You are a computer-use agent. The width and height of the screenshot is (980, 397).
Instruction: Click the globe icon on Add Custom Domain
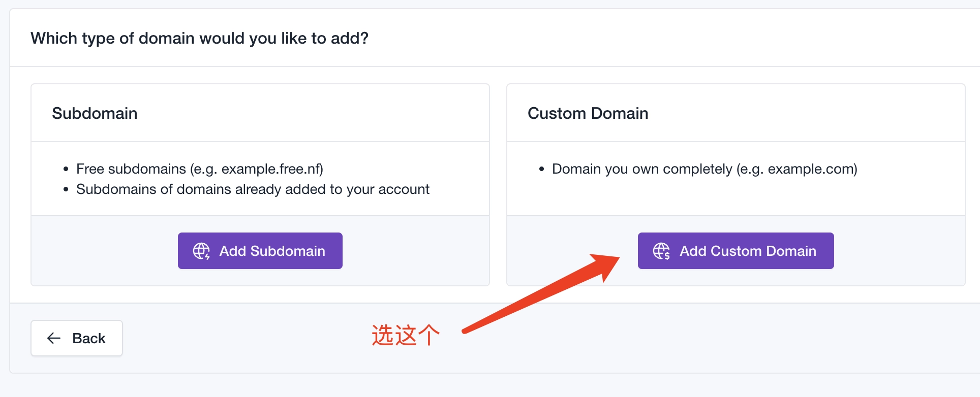(x=661, y=251)
